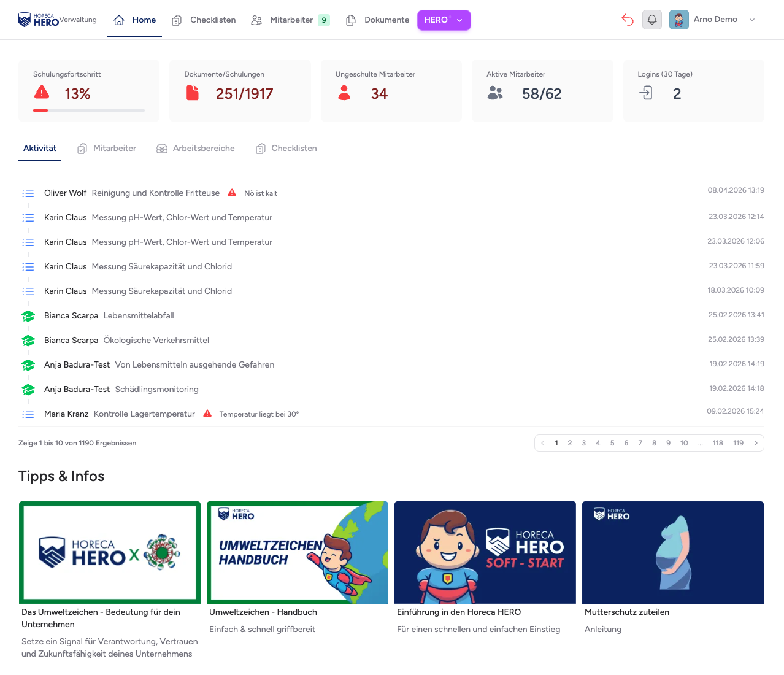Select page 2 in pagination
This screenshot has width=784, height=675.
[x=570, y=443]
